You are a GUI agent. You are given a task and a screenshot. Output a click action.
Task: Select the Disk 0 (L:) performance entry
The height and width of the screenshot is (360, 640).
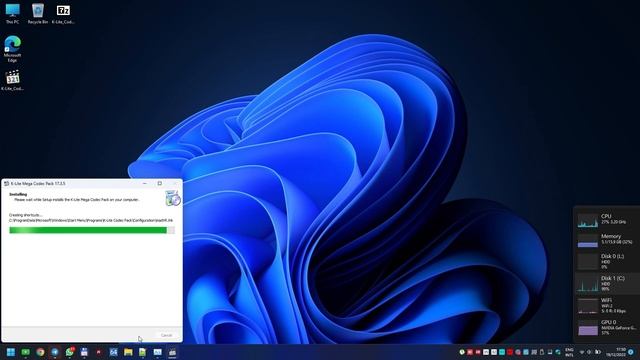[x=607, y=261]
